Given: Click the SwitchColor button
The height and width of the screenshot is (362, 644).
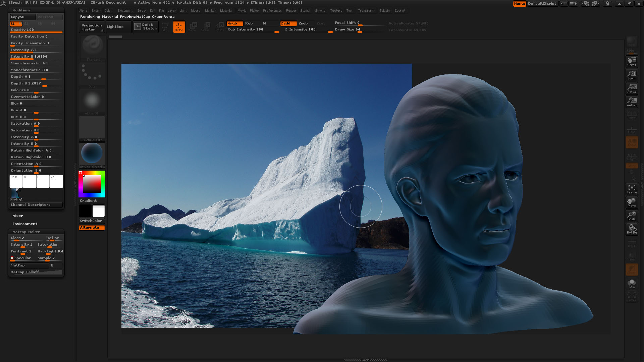Looking at the screenshot, I should [x=92, y=221].
